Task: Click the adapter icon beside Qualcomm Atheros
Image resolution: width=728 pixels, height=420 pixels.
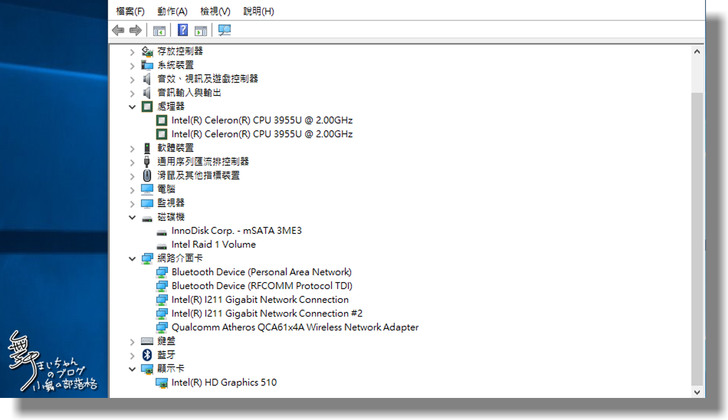Action: (162, 328)
